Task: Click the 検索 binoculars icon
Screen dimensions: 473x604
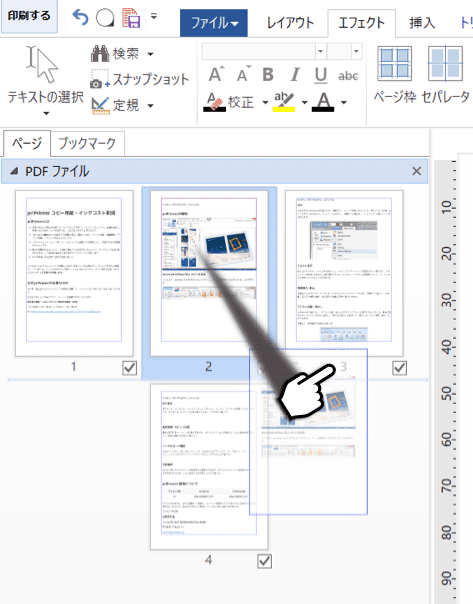Action: click(100, 54)
